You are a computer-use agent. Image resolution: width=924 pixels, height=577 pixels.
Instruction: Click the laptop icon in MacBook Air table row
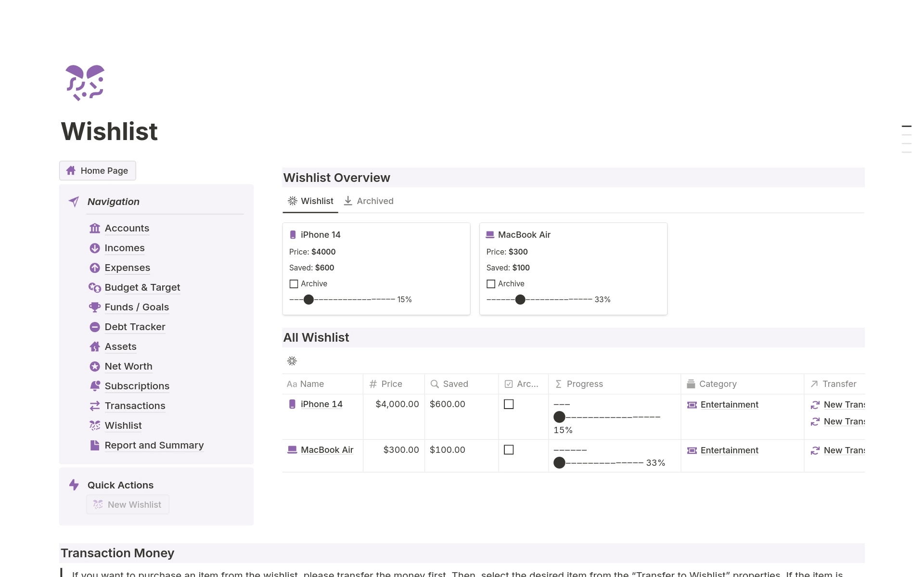coord(292,449)
